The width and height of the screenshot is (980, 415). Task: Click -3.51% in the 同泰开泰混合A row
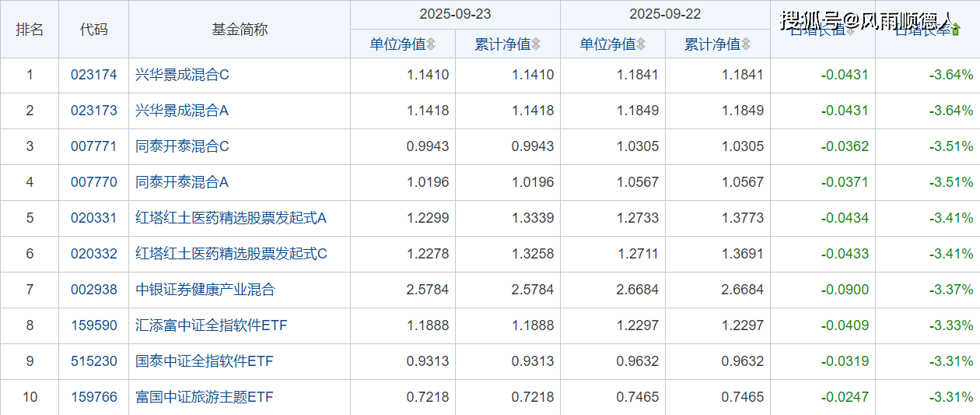point(951,182)
